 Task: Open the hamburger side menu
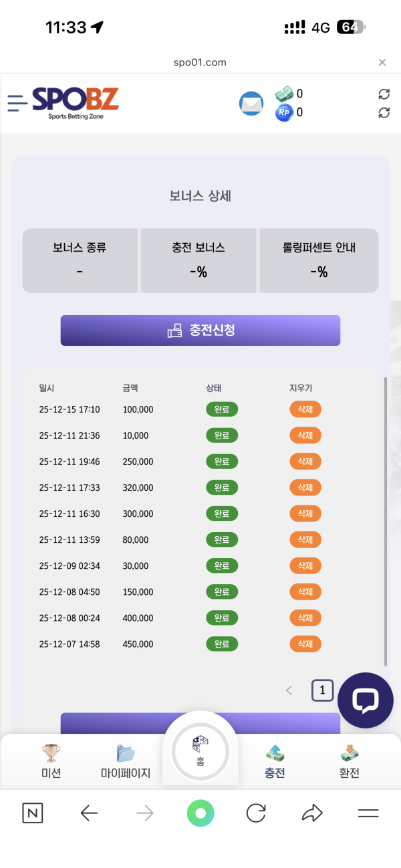click(x=17, y=102)
